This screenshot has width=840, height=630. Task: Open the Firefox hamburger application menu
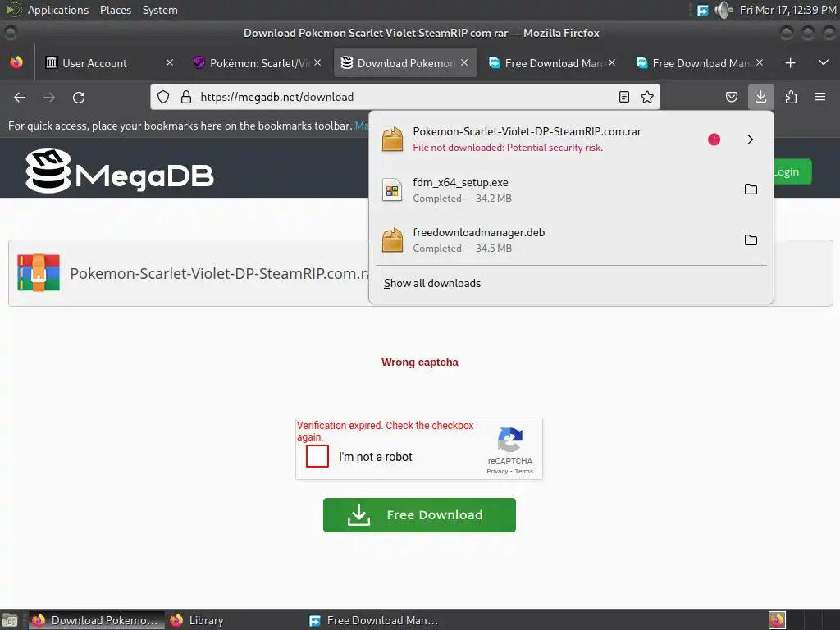coord(820,97)
